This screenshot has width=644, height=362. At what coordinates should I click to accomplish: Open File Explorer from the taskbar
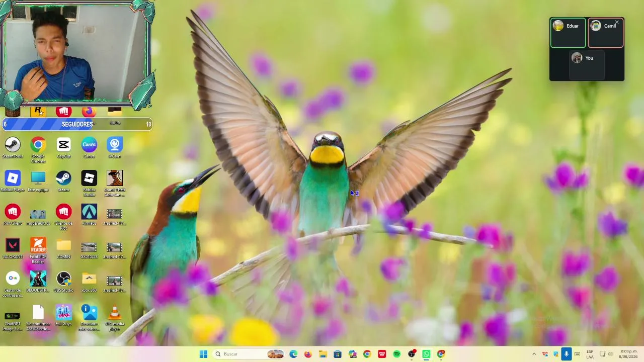[x=323, y=354]
